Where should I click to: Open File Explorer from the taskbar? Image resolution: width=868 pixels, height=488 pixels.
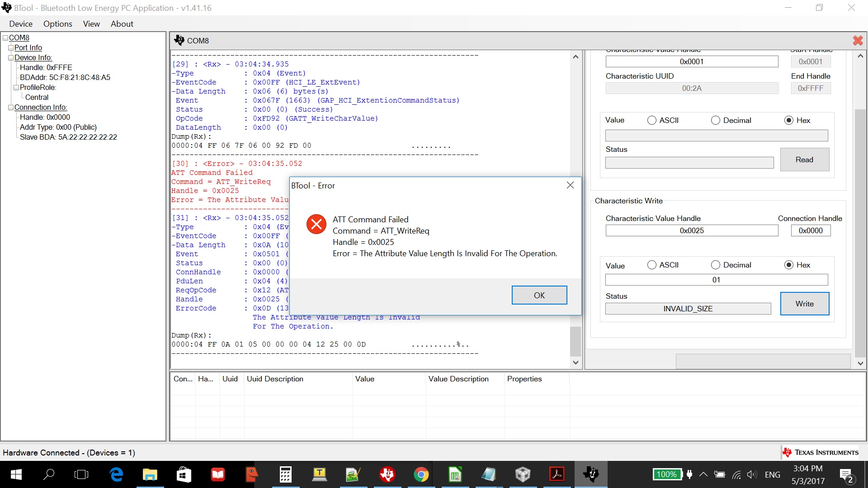tap(150, 474)
